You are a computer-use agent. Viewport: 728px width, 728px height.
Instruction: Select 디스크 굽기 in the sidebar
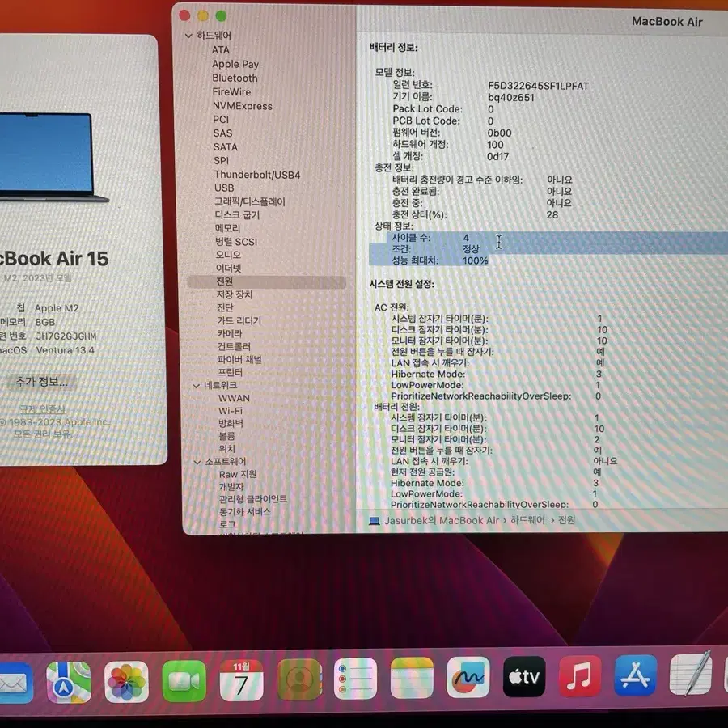coord(237,215)
